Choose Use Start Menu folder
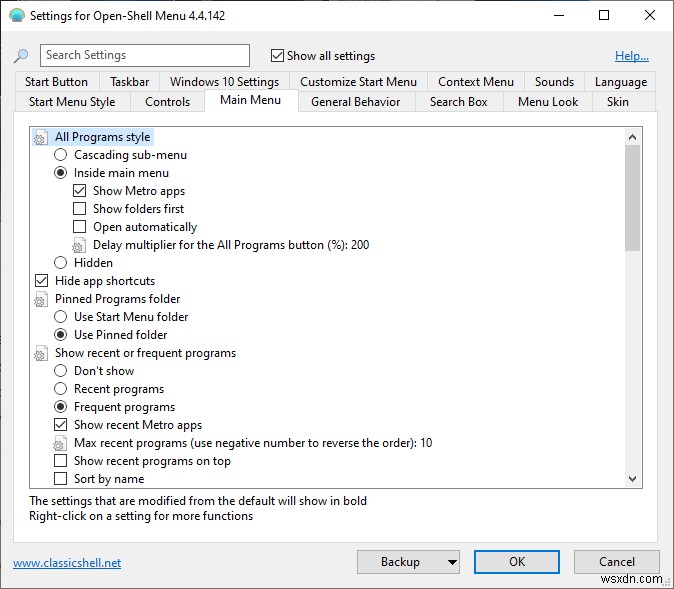Viewport: 674px width, 589px height. tap(60, 317)
